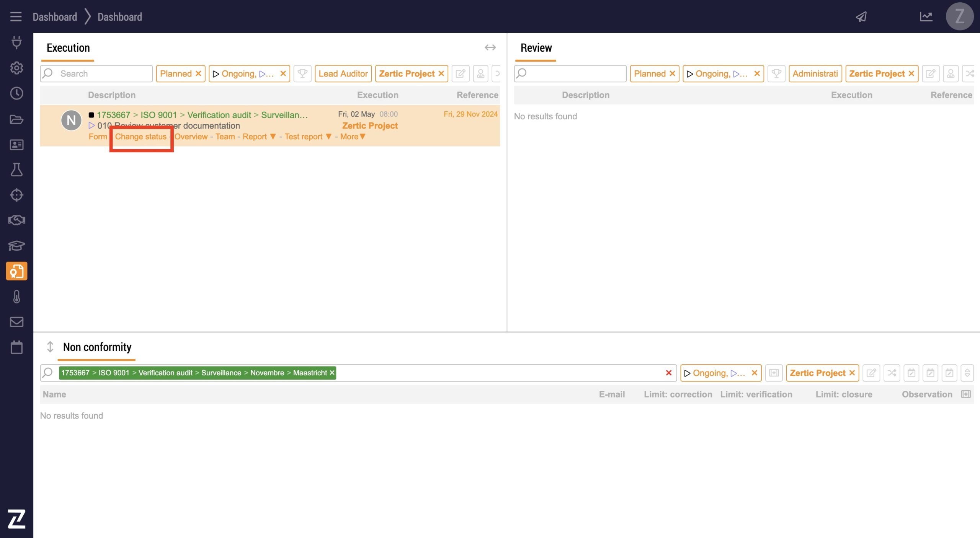Click the paper plane send icon

coord(861,17)
